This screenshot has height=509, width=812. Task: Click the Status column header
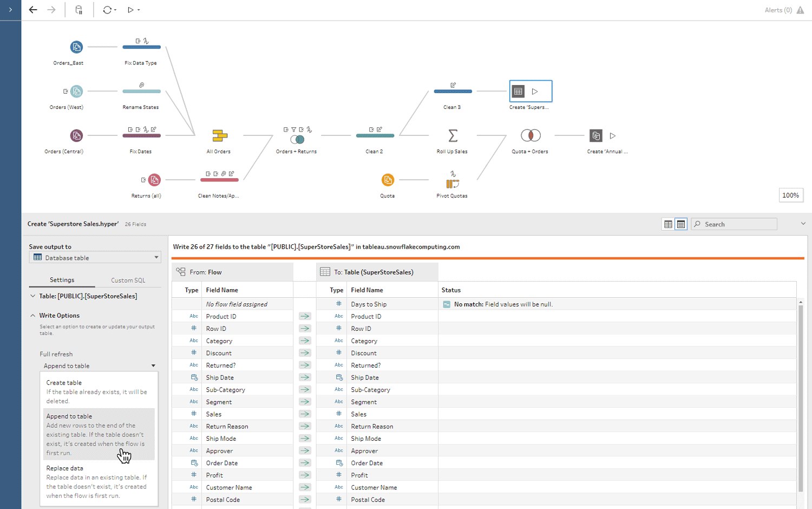pyautogui.click(x=451, y=290)
